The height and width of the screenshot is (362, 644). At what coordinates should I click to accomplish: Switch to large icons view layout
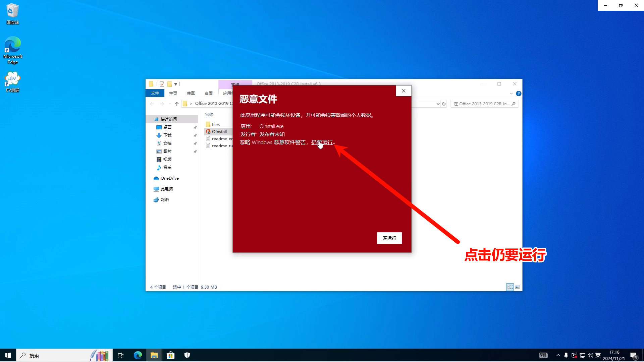pos(517,287)
